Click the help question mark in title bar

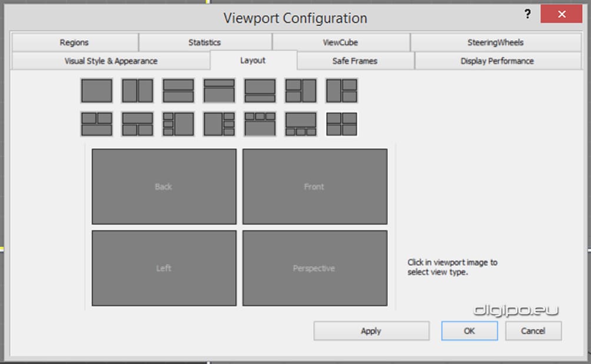pyautogui.click(x=527, y=14)
